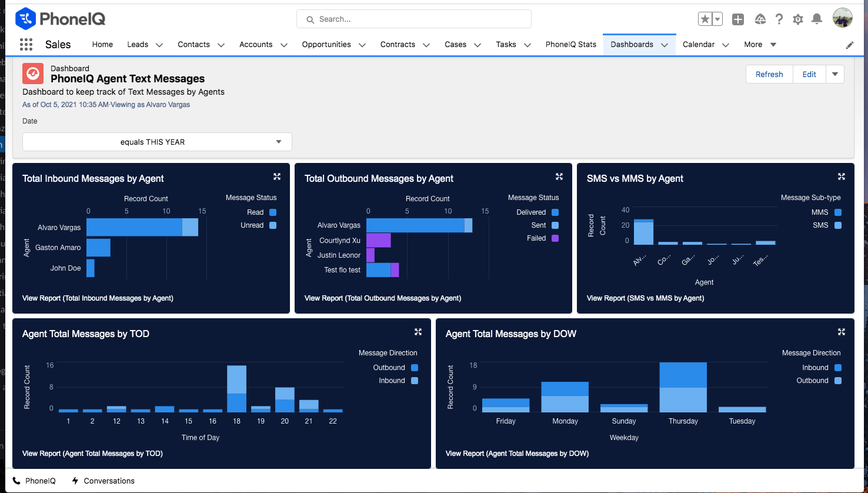Expand the Accounts tab chevron menu
The width and height of the screenshot is (868, 493).
[x=284, y=45]
